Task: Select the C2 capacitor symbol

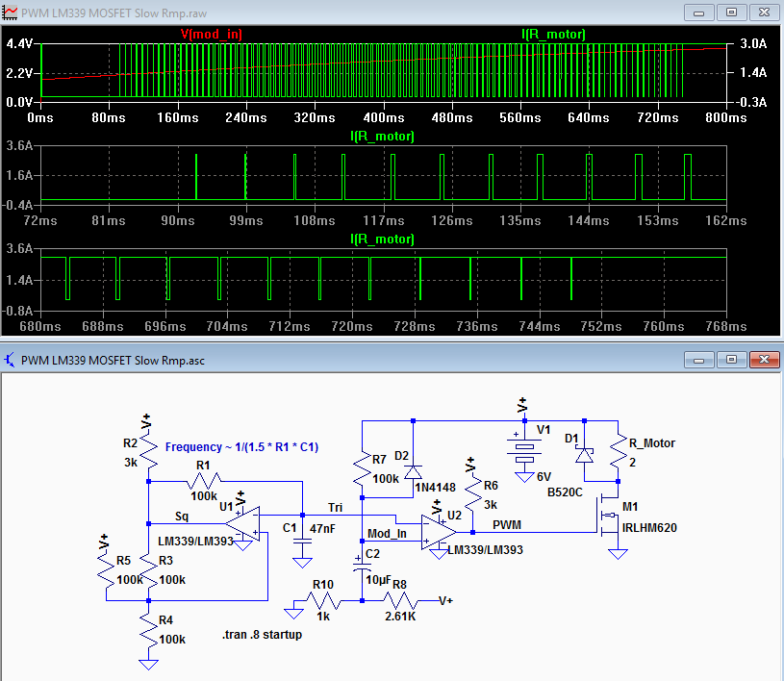Action: 362,567
